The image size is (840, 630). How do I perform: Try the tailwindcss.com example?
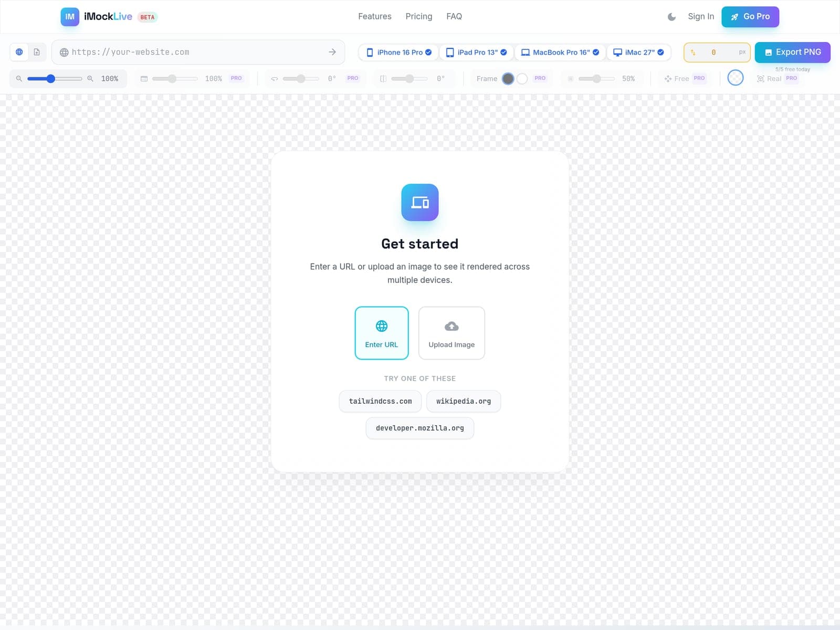[x=380, y=401]
